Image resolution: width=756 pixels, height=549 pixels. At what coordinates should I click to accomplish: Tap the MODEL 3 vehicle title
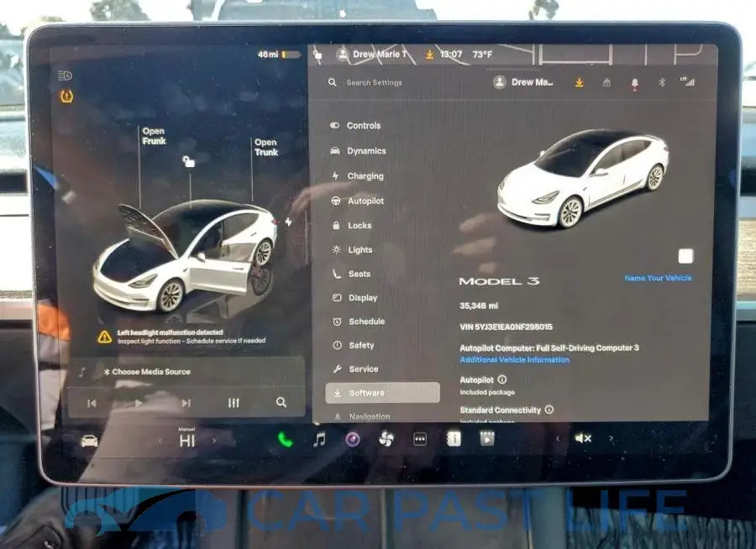coord(499,281)
